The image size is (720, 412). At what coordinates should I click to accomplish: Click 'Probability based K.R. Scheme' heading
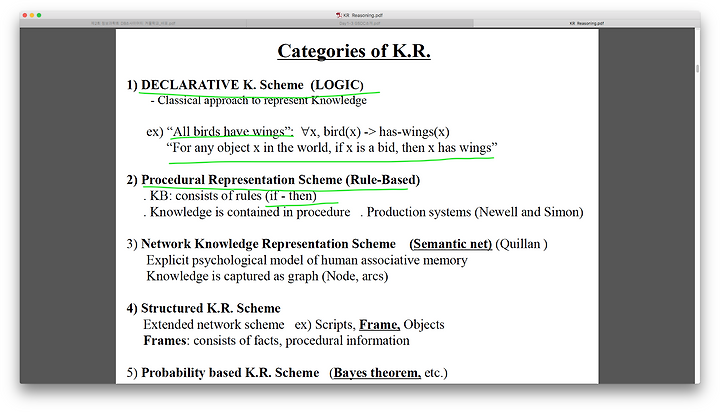[x=230, y=372]
